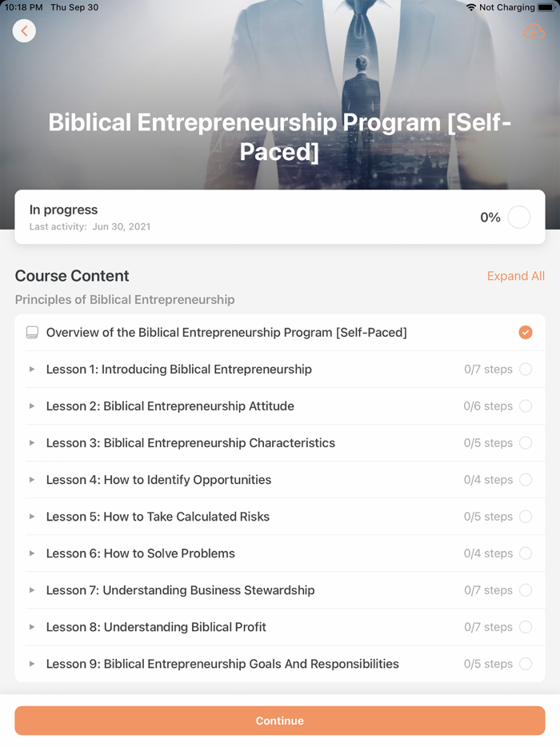Expand Lesson 6: How to Solve Problems
This screenshot has width=560, height=747.
32,553
